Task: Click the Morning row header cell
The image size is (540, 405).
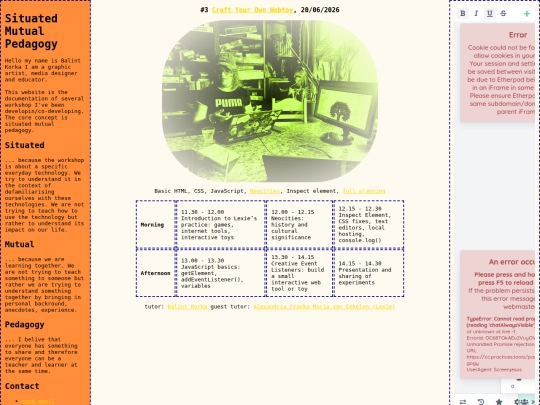Action: (x=156, y=225)
